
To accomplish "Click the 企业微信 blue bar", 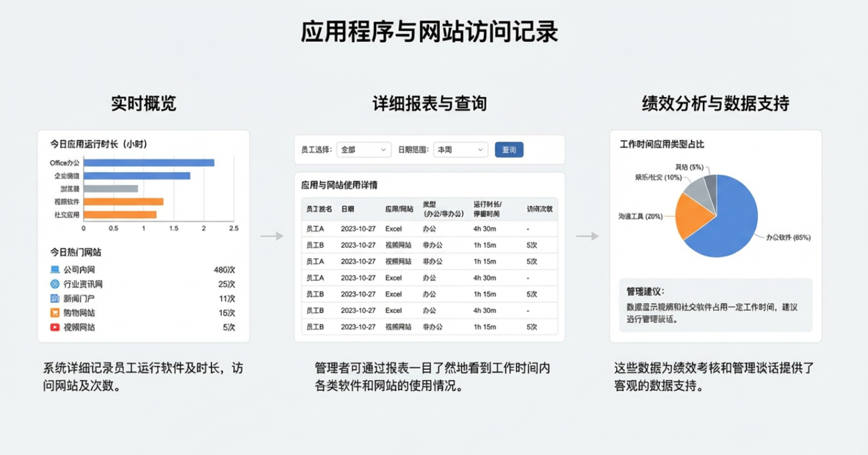I will point(137,176).
